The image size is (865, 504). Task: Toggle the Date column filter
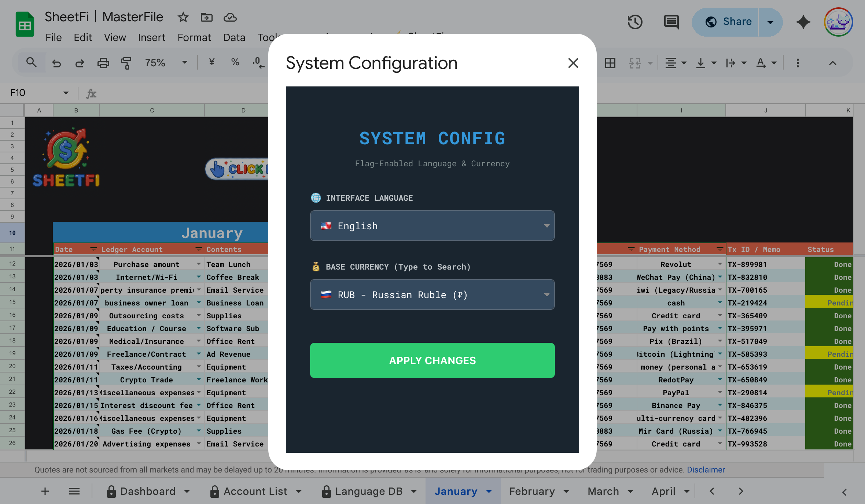coord(93,249)
